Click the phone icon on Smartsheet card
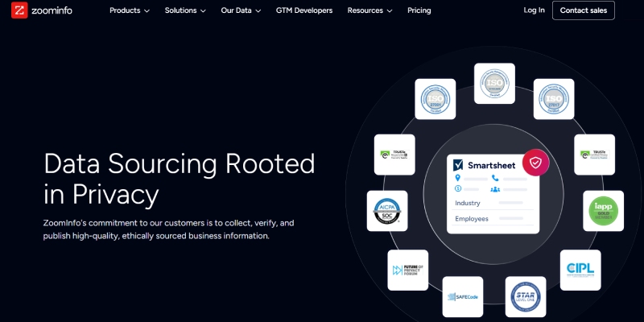Screen dimensions: 644x322 [x=495, y=178]
